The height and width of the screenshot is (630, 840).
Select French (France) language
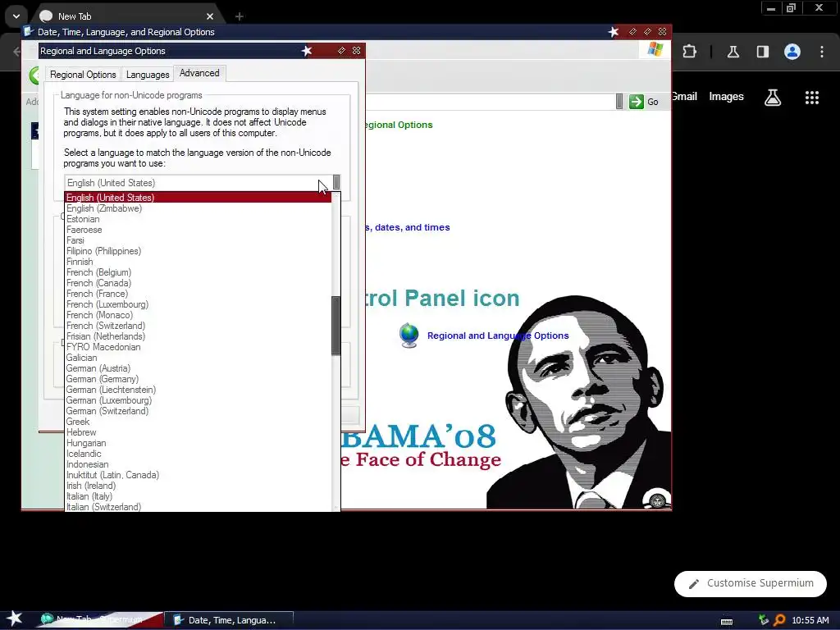point(198,294)
